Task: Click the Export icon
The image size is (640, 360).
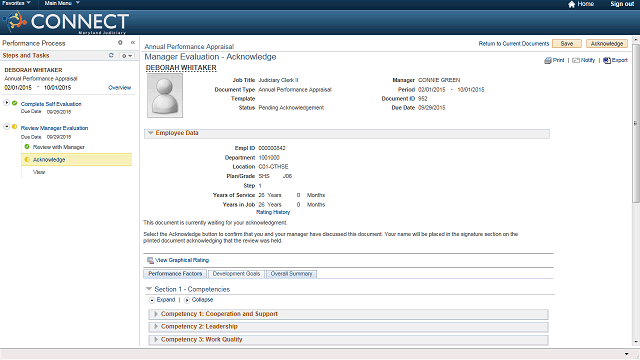Action: (607, 60)
